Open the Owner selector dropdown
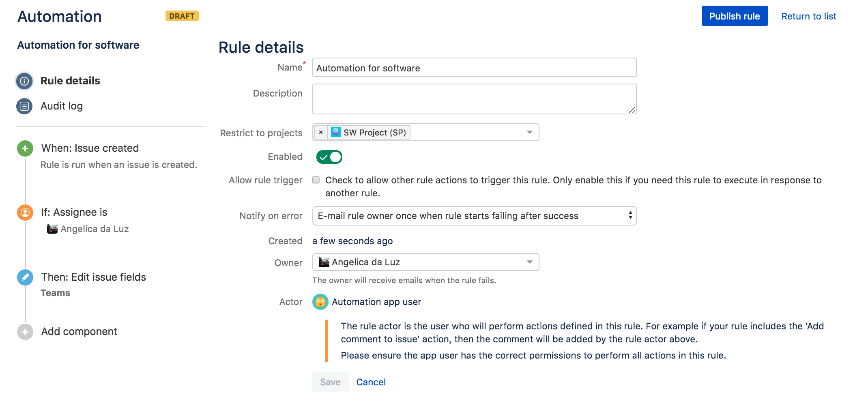Image resolution: width=868 pixels, height=404 pixels. (x=529, y=262)
